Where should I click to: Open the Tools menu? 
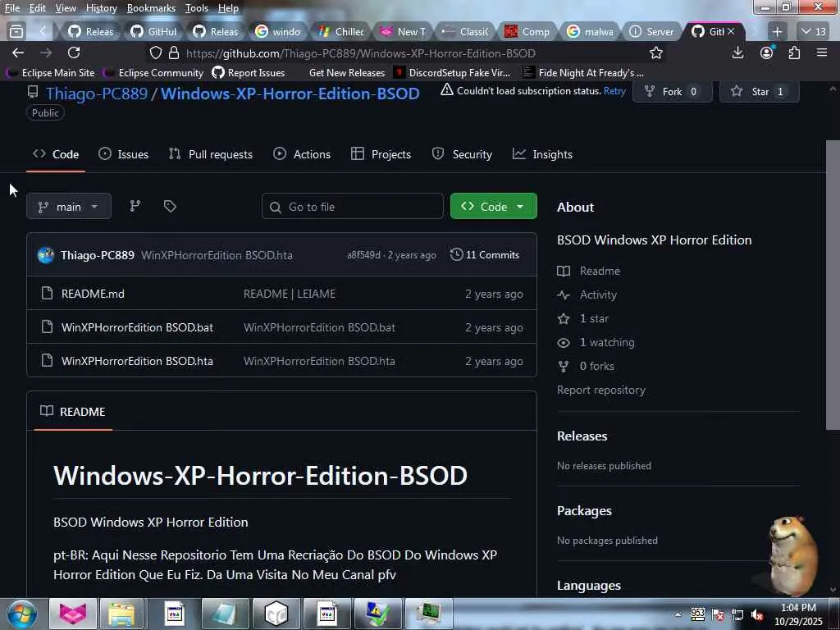coord(197,8)
